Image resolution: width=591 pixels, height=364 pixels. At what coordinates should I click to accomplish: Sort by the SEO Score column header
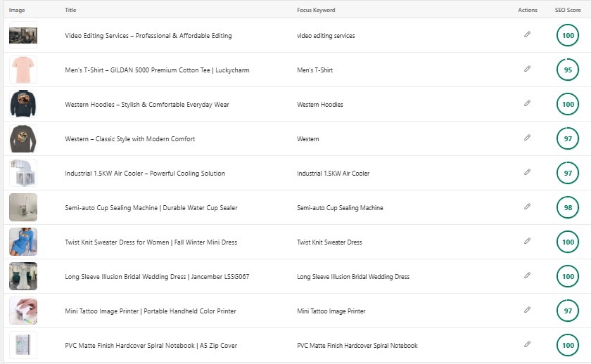567,11
